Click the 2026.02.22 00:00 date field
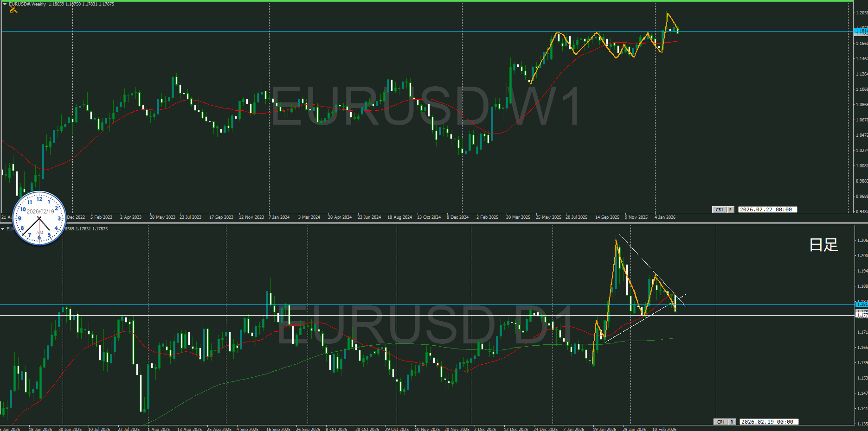The width and height of the screenshot is (868, 431). tap(766, 210)
